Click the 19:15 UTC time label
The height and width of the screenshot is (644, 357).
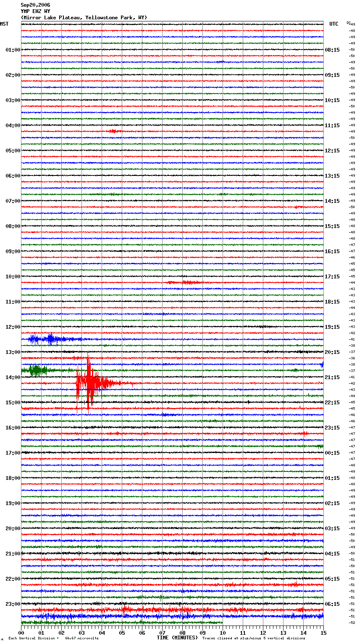pos(332,327)
